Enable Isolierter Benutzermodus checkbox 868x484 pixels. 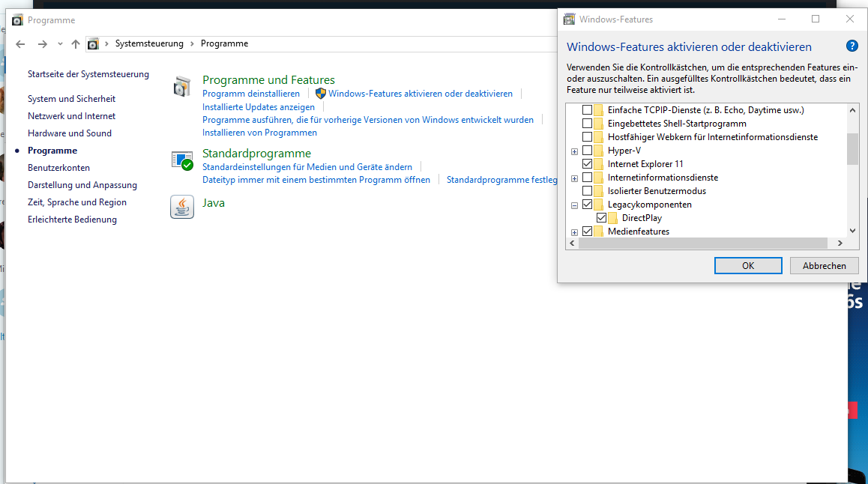(588, 191)
